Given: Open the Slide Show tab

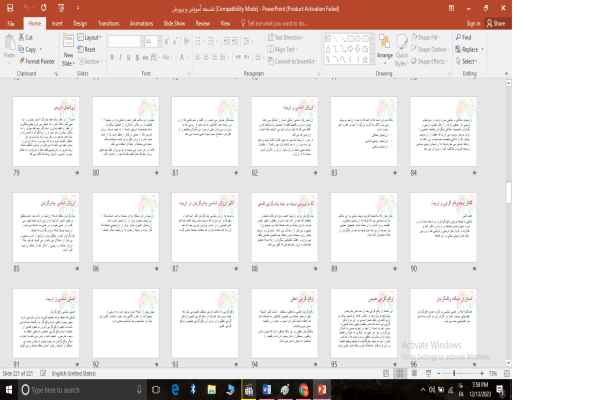Looking at the screenshot, I should point(174,20).
